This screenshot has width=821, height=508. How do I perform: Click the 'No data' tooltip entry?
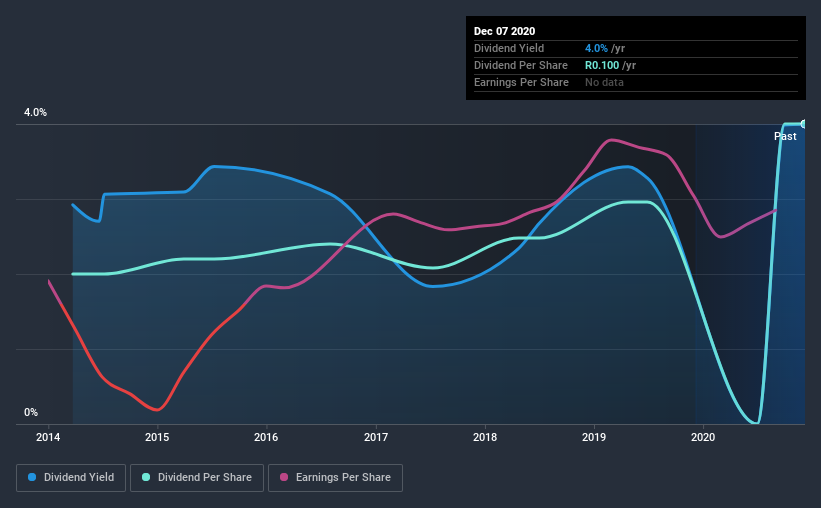pos(604,82)
